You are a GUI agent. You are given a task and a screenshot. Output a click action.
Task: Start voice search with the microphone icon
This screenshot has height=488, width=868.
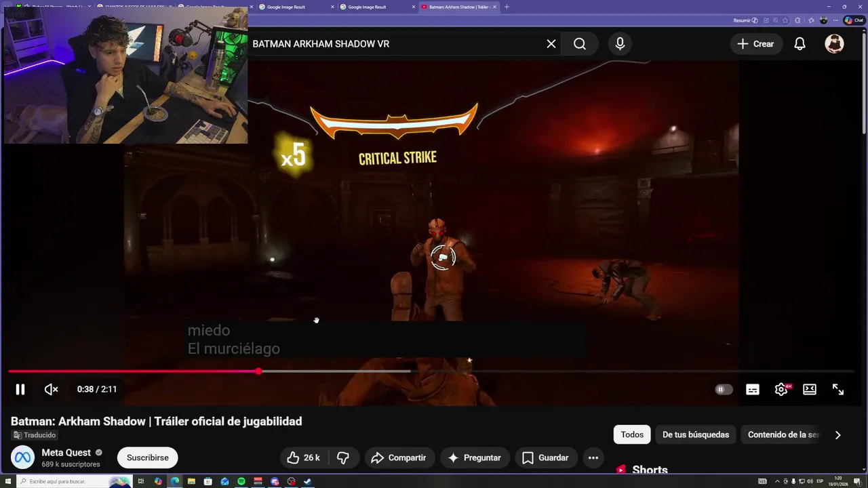coord(620,43)
